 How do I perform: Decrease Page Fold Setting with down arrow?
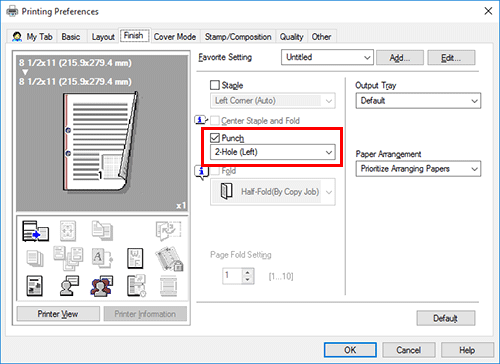coord(248,280)
